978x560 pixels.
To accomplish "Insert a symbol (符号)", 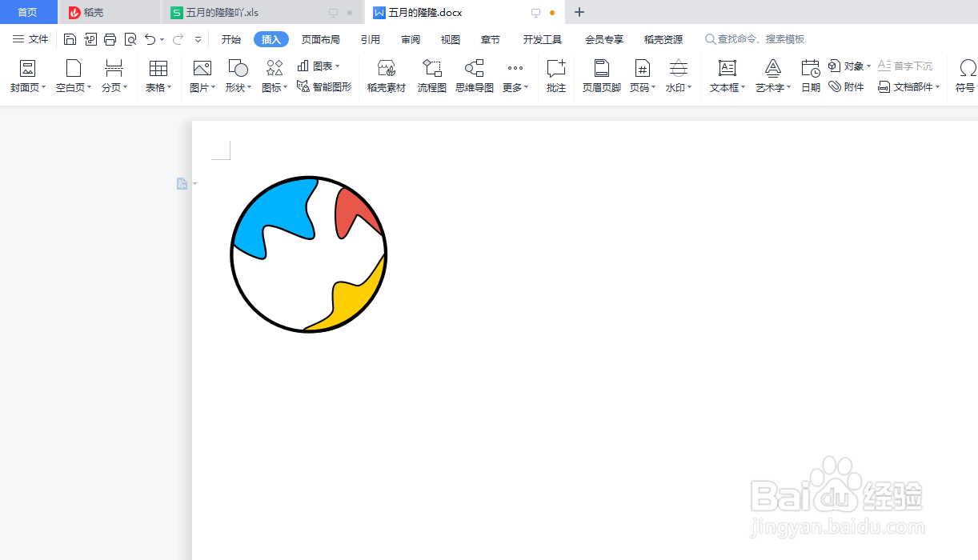I will click(x=966, y=77).
